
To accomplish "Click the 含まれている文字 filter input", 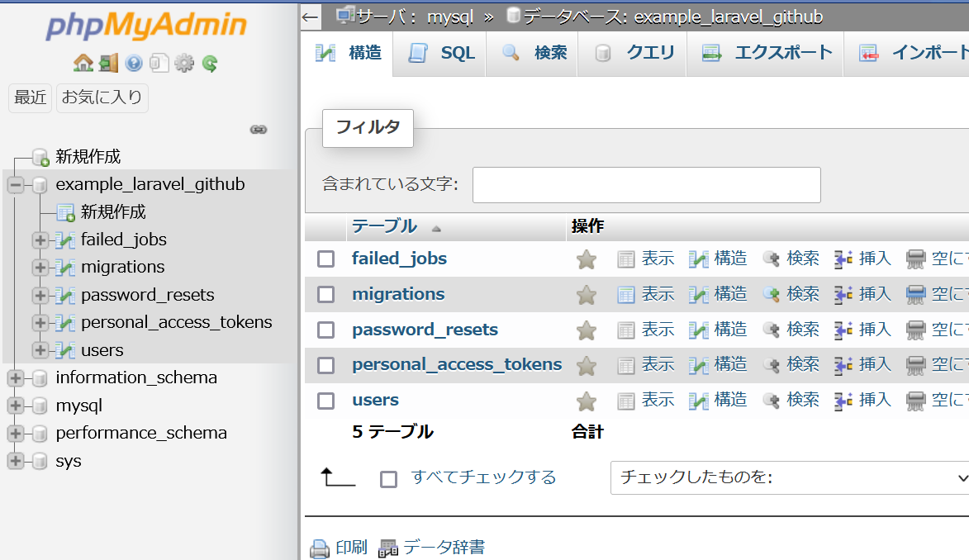I will pos(646,185).
